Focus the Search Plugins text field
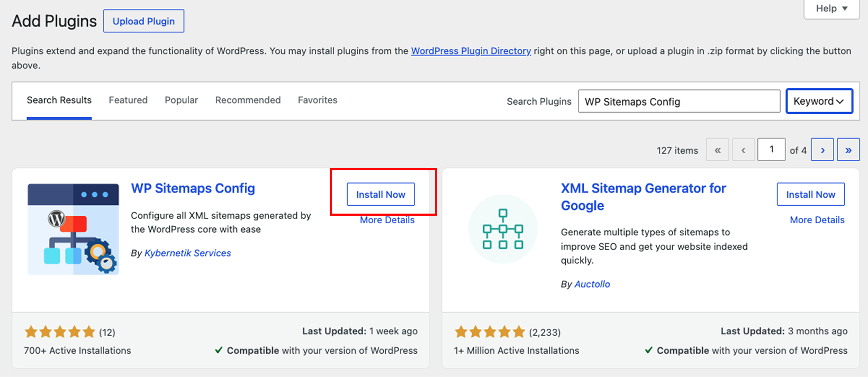The width and height of the screenshot is (868, 377). coord(679,101)
